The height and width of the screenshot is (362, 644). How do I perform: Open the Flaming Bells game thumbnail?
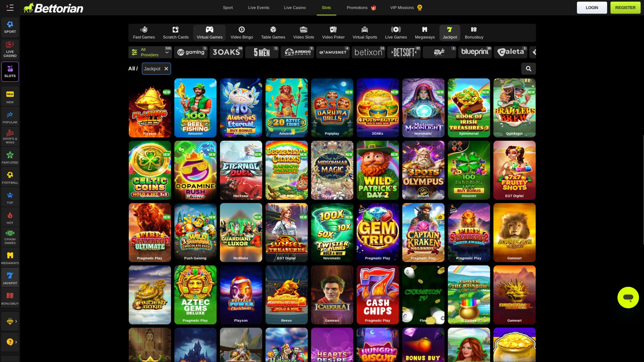[x=150, y=107]
